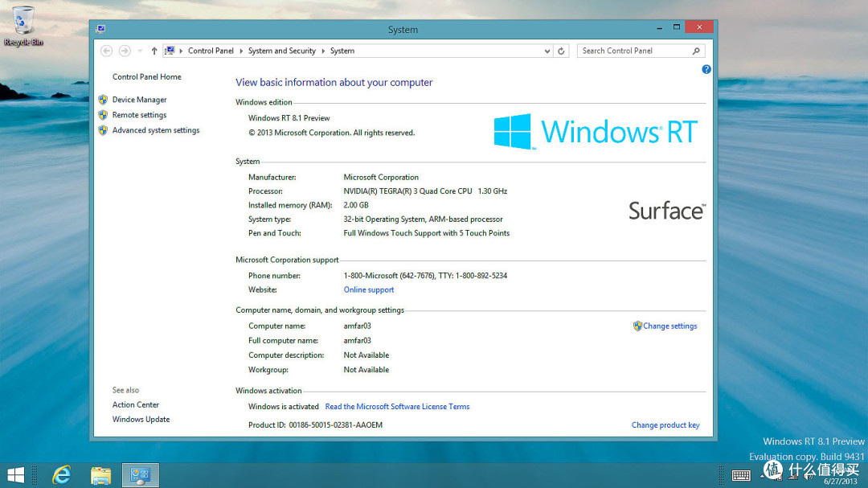Click the Back navigation arrow
The image size is (868, 488).
pyautogui.click(x=106, y=51)
